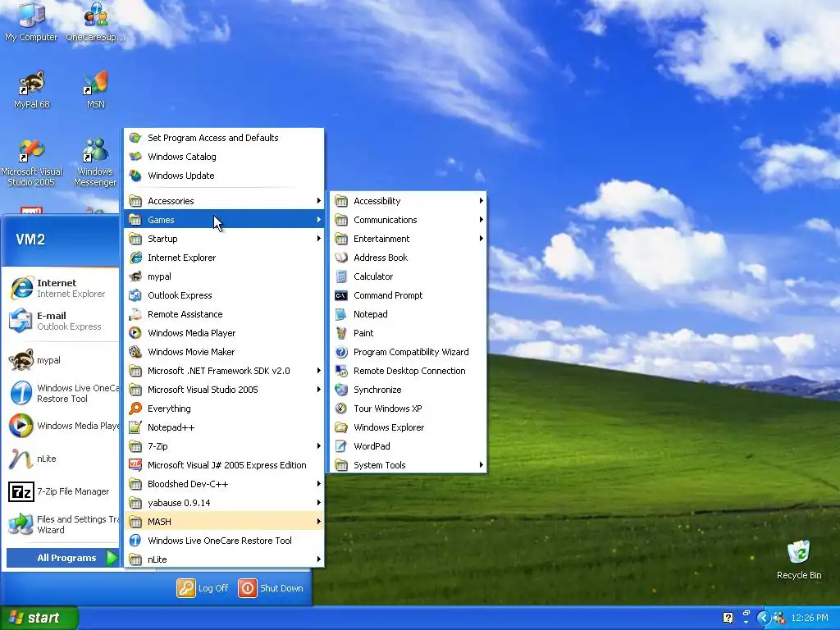Expand Microsoft .NET Framework SDK v2.0 folder
This screenshot has width=840, height=630.
[224, 370]
